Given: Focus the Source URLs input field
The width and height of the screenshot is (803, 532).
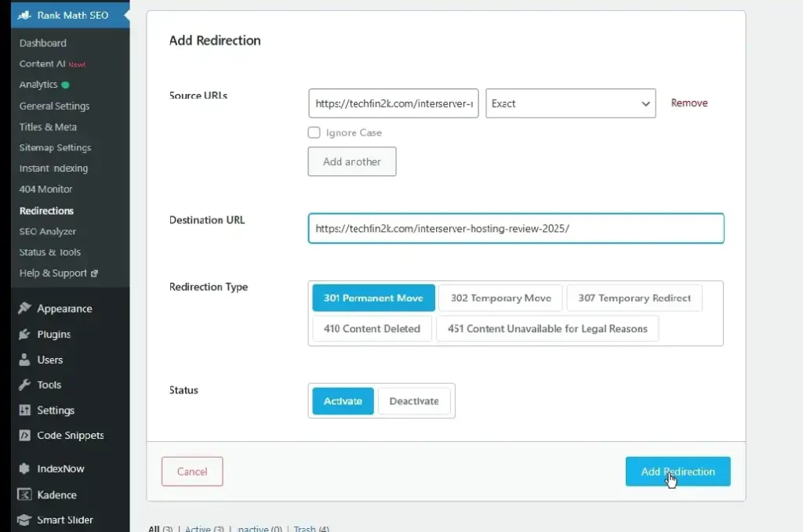Looking at the screenshot, I should pyautogui.click(x=394, y=103).
